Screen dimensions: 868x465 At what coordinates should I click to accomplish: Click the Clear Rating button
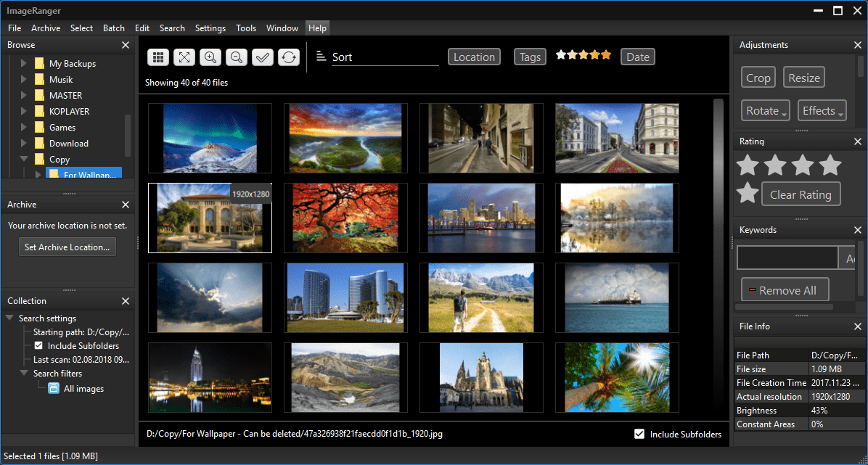pos(801,194)
